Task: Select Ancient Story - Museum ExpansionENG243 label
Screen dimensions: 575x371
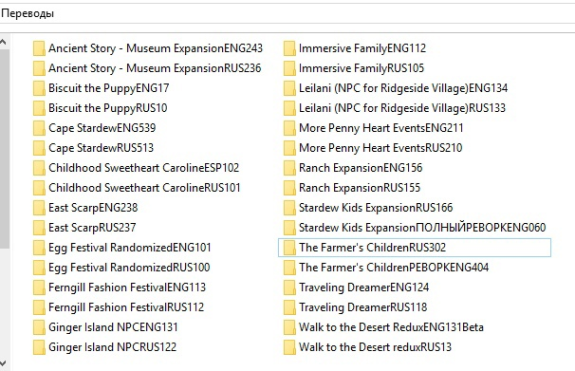Action: 155,48
